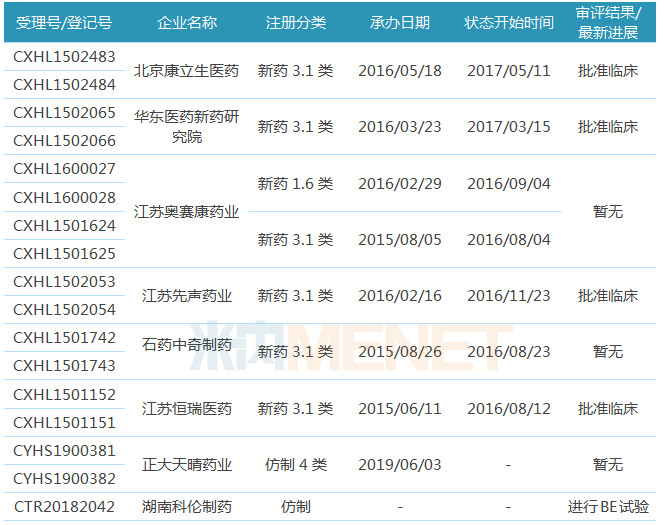Select cell CXHL1501743
This screenshot has height=525, width=666.
click(x=64, y=366)
